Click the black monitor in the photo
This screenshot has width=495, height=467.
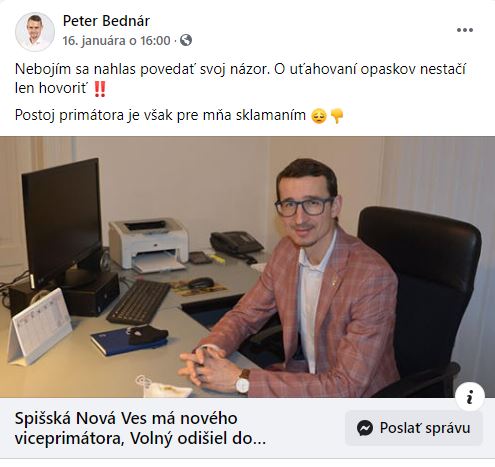(x=62, y=220)
